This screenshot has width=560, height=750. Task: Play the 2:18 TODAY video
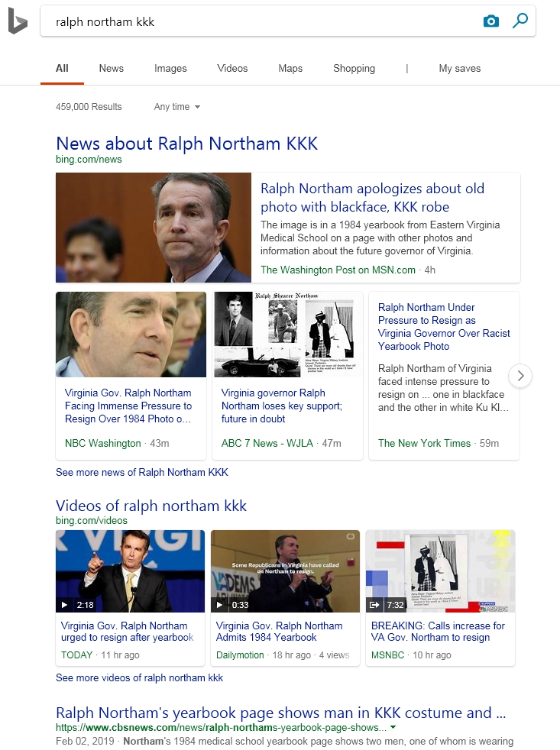click(x=130, y=571)
